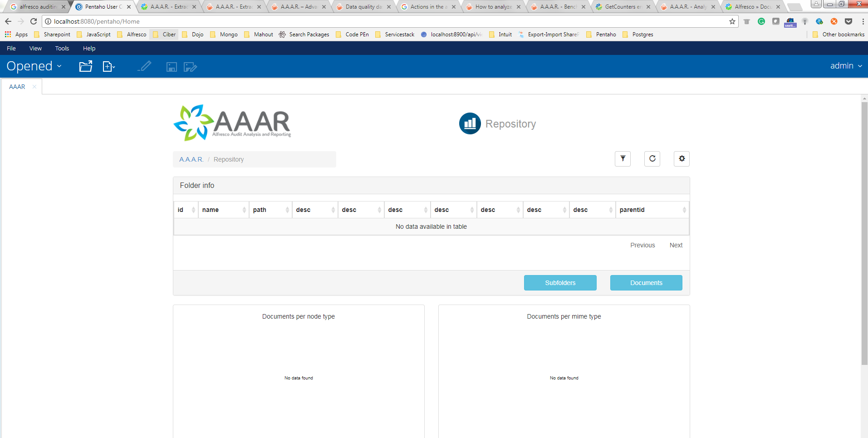Sort table by path column
Image resolution: width=868 pixels, height=438 pixels.
[x=270, y=210]
